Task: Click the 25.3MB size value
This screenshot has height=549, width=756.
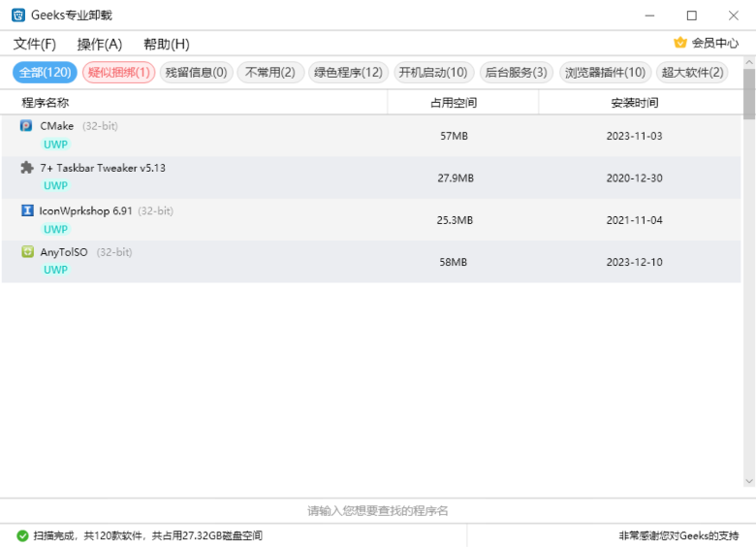Action: 455,220
